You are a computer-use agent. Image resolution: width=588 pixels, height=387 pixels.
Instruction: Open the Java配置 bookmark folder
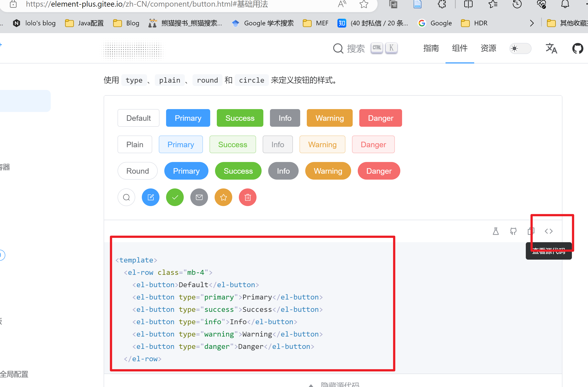[x=84, y=23]
